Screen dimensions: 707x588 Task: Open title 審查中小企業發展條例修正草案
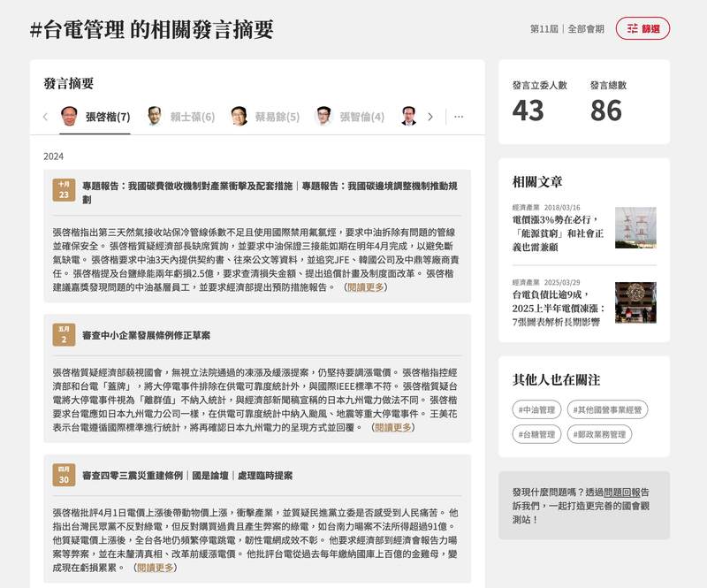pos(146,335)
